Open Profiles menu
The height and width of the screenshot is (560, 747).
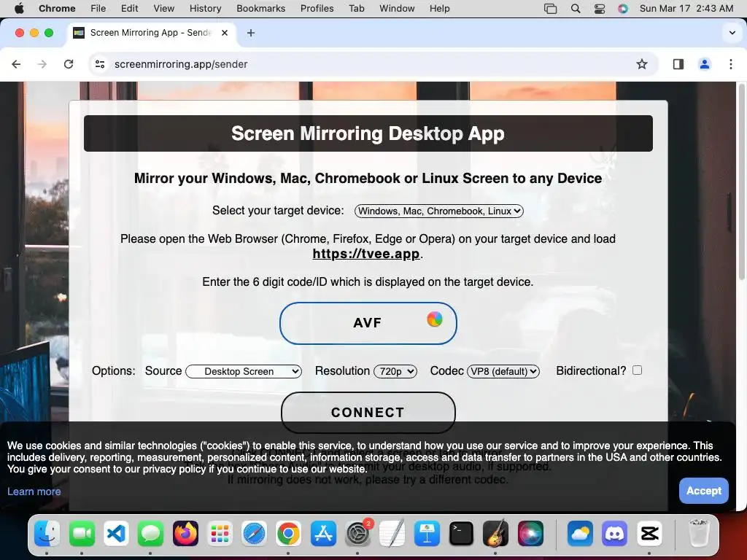click(317, 9)
